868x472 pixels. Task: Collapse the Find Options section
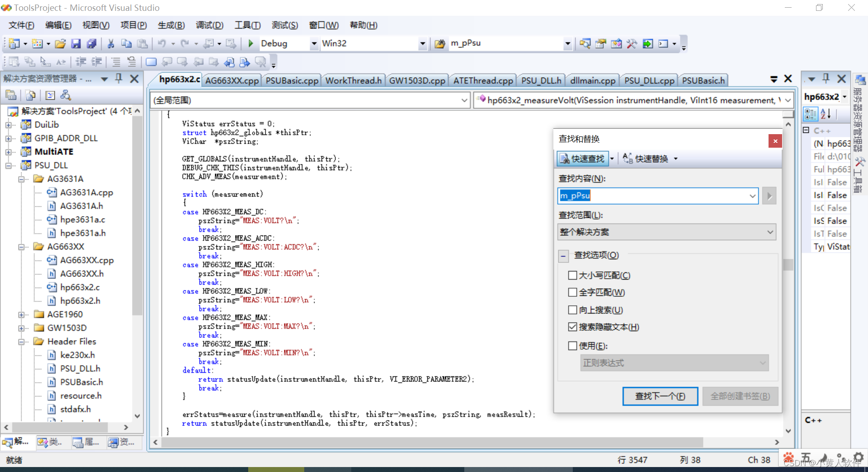coord(563,256)
